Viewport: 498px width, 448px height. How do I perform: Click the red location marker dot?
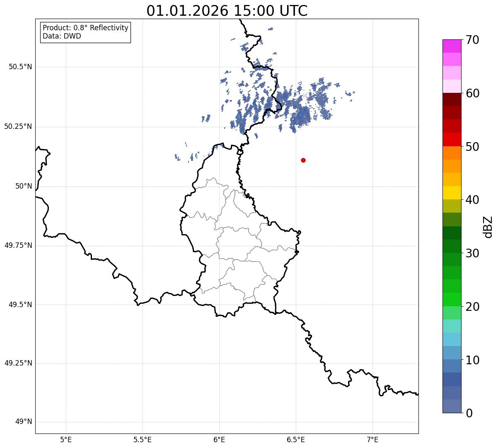pyautogui.click(x=303, y=160)
